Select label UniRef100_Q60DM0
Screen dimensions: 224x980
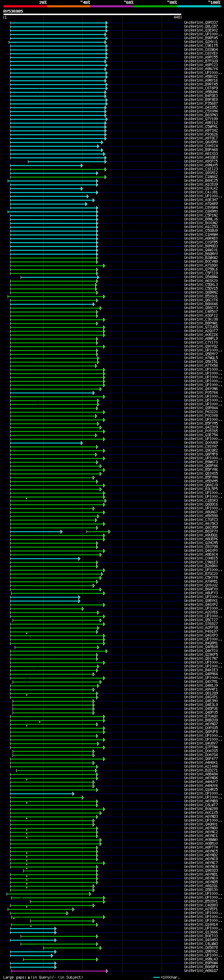[x=201, y=142]
